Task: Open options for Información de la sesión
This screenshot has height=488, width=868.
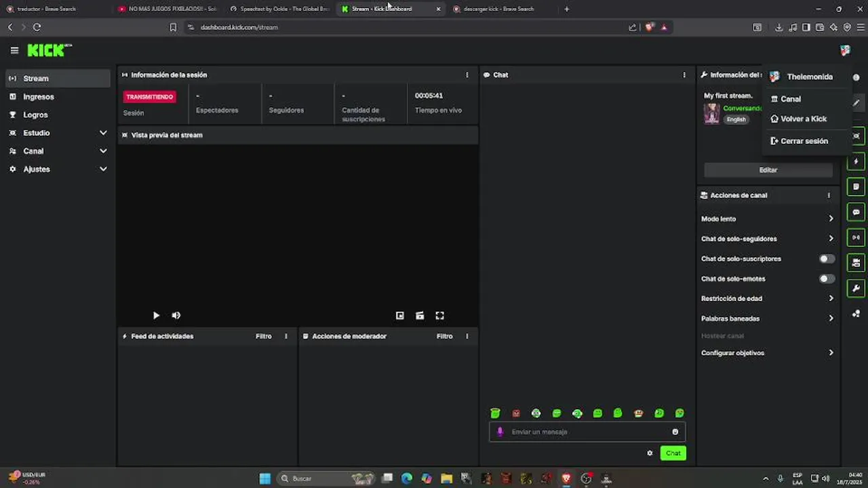Action: [467, 75]
